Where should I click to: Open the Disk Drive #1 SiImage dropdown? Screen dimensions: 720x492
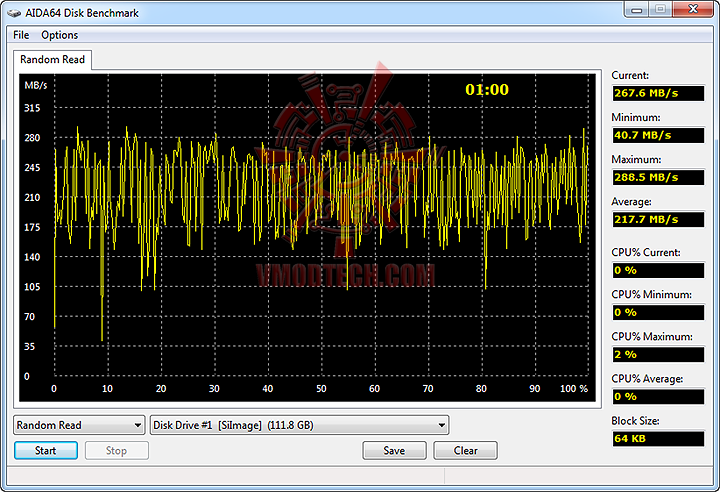coord(299,425)
